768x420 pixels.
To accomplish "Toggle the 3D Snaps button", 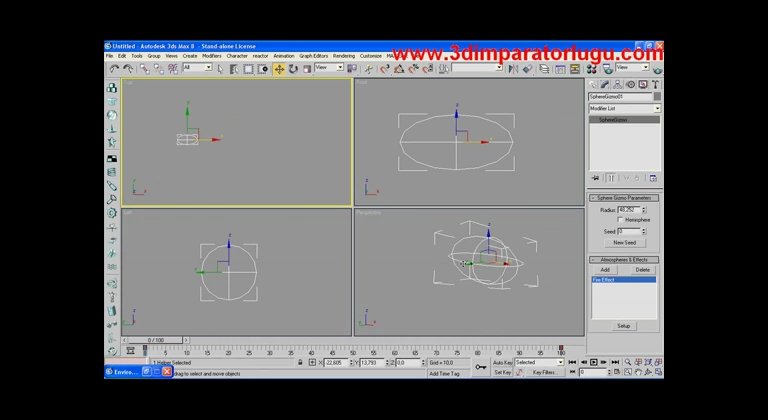I will [385, 69].
